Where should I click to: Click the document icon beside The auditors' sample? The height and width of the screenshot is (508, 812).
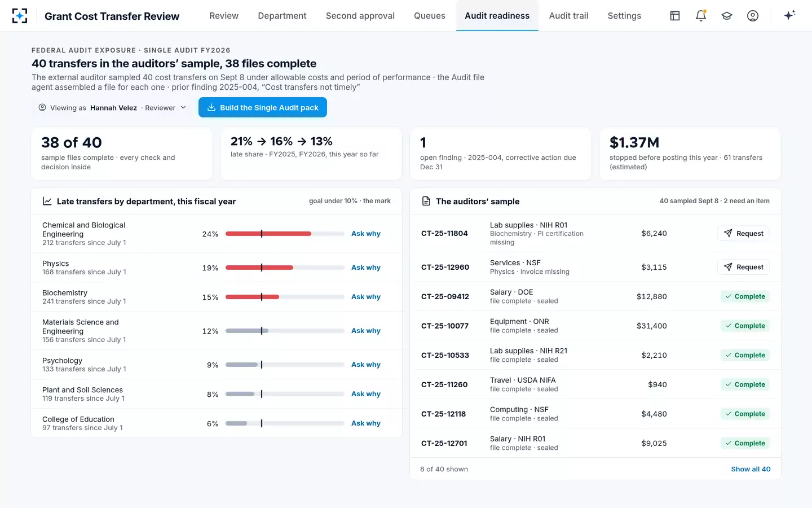[x=426, y=202]
